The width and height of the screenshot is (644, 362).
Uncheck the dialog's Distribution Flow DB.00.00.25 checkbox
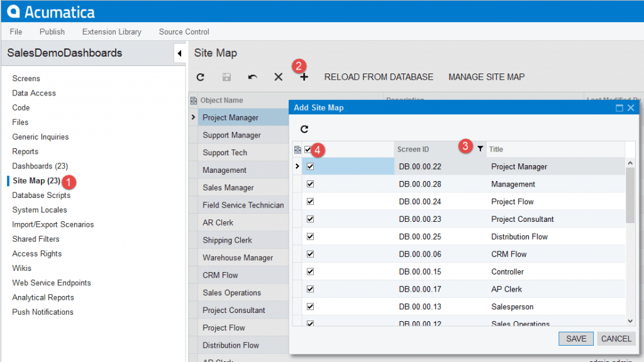coord(311,236)
